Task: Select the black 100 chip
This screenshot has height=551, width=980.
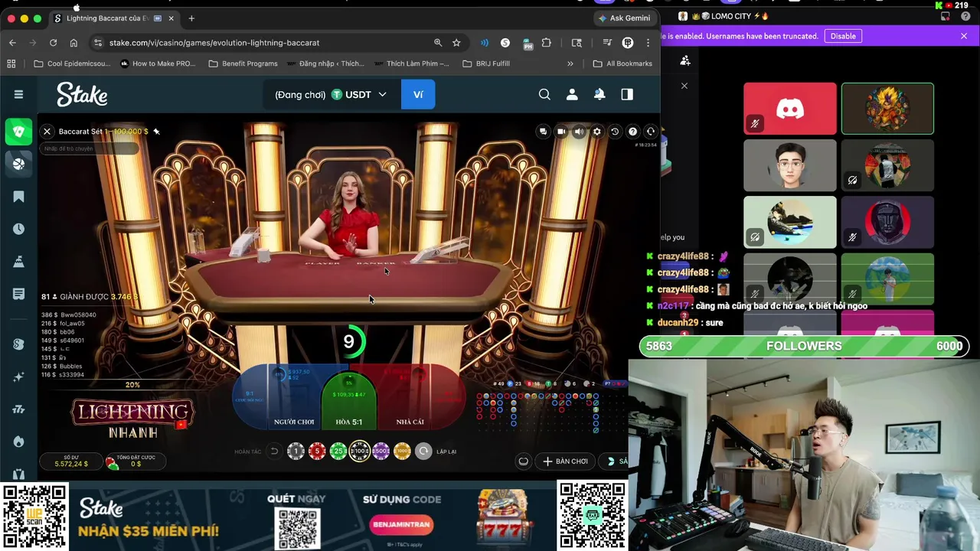Action: pyautogui.click(x=360, y=452)
